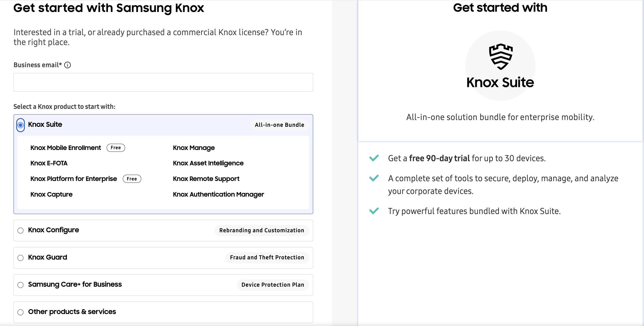Viewport: 644px width, 326px height.
Task: Select the Knox Configure radio button
Action: tap(21, 230)
